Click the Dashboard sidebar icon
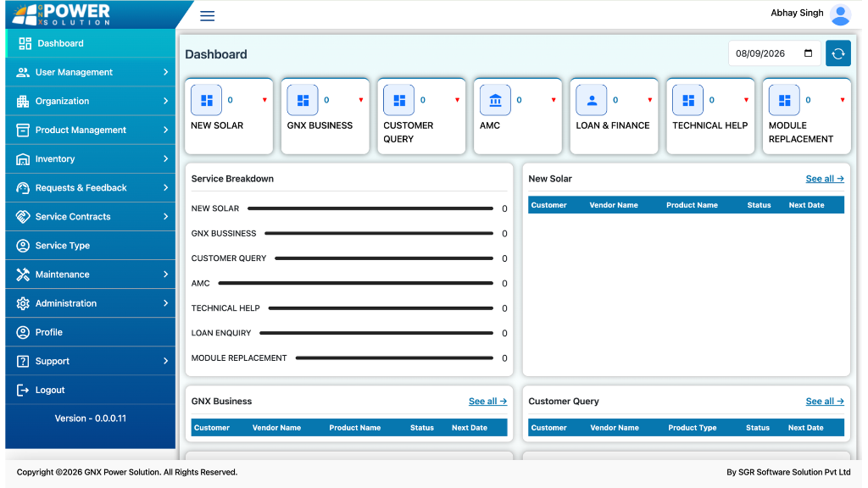The height and width of the screenshot is (488, 868). click(25, 44)
